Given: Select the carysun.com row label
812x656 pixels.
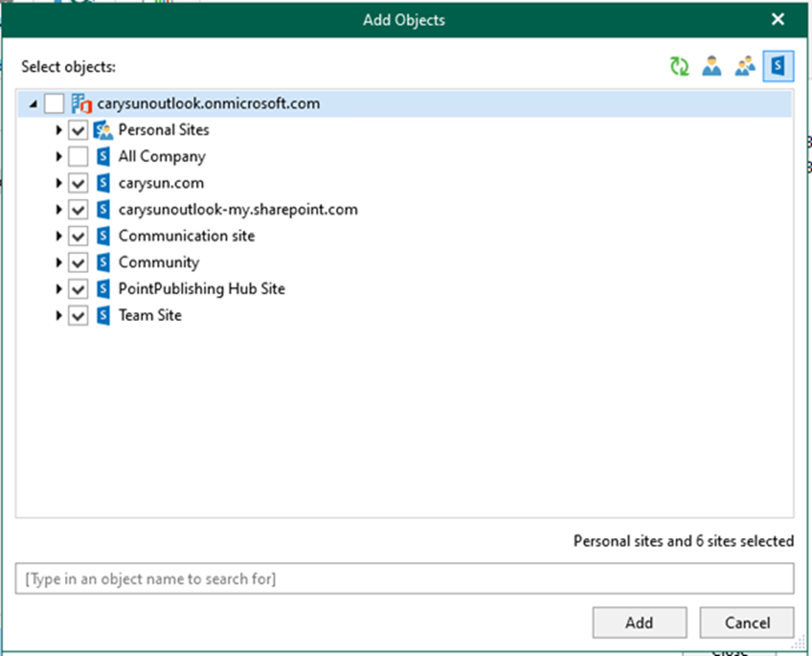Looking at the screenshot, I should click(161, 183).
